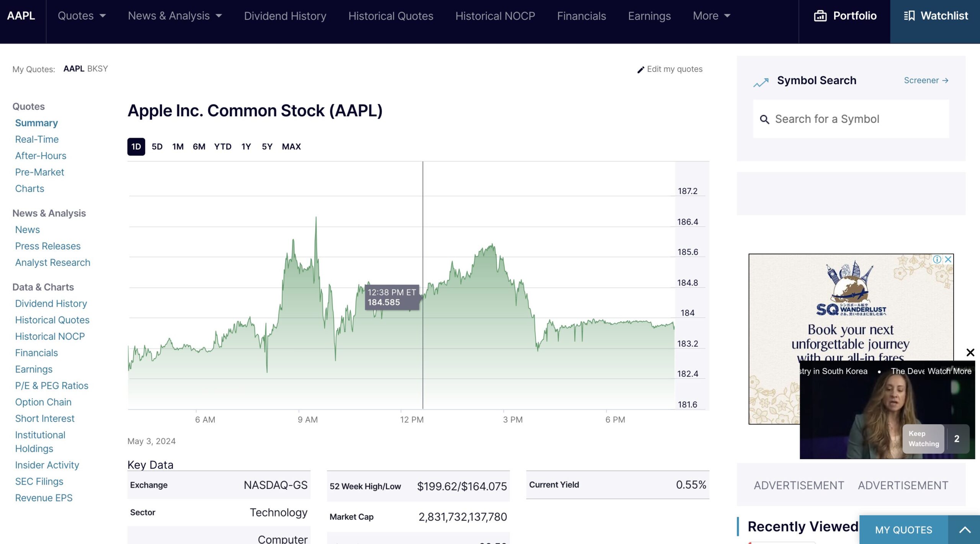This screenshot has width=980, height=544.
Task: Switch chart to 1M range
Action: point(178,147)
